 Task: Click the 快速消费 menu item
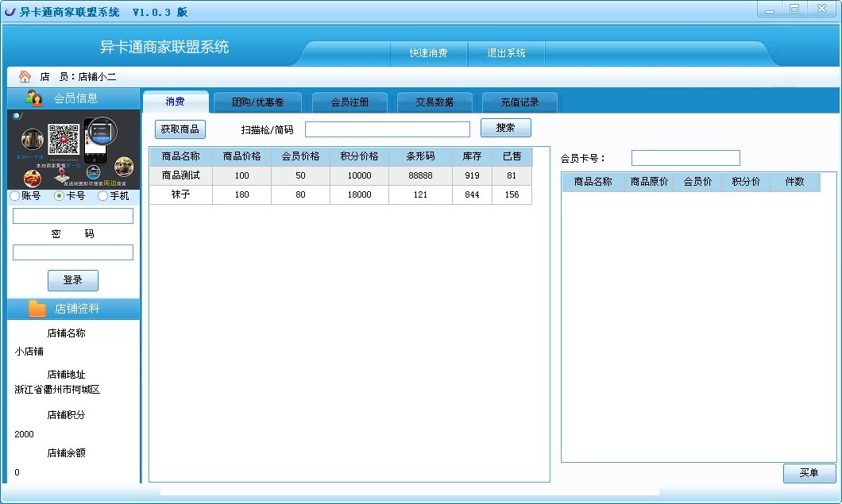point(428,53)
